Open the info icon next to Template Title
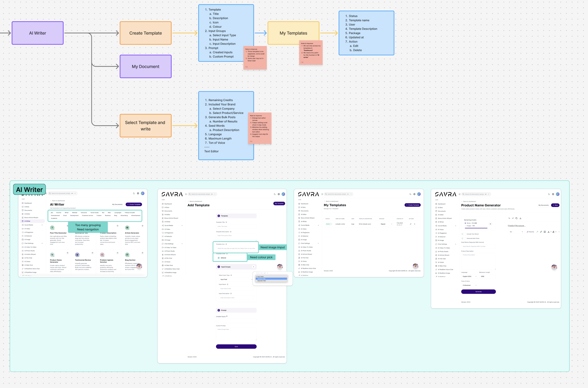588x388 pixels. tap(226, 222)
